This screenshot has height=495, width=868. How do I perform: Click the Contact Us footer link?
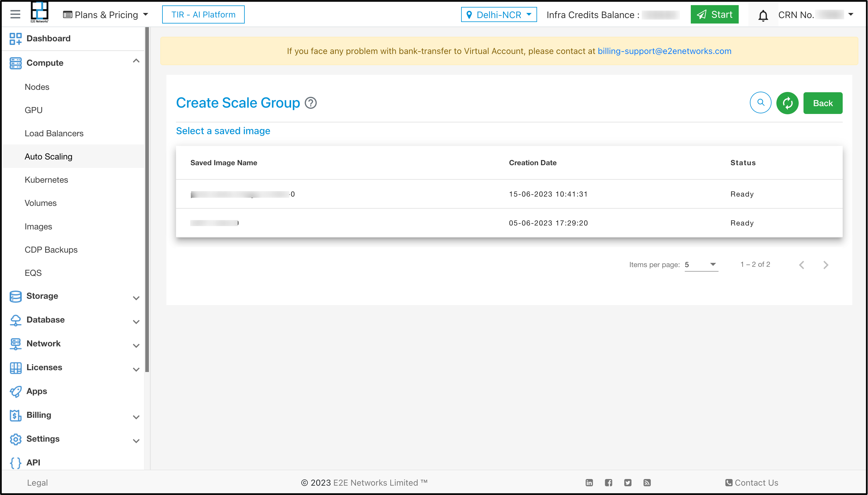point(751,482)
